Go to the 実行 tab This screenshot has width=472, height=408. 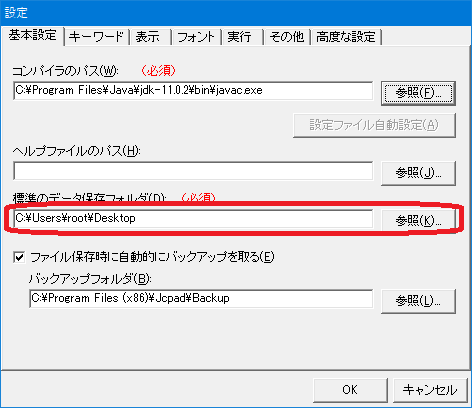(x=243, y=37)
